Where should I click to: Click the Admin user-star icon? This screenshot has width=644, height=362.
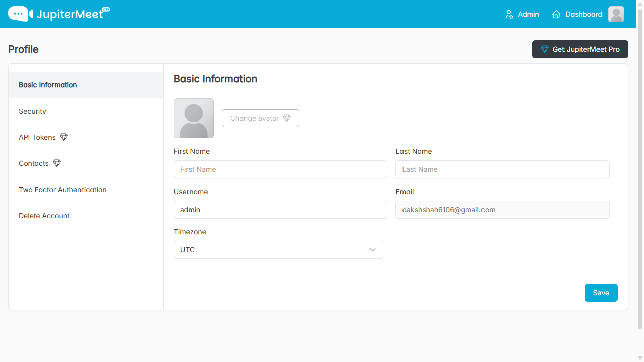pos(509,14)
